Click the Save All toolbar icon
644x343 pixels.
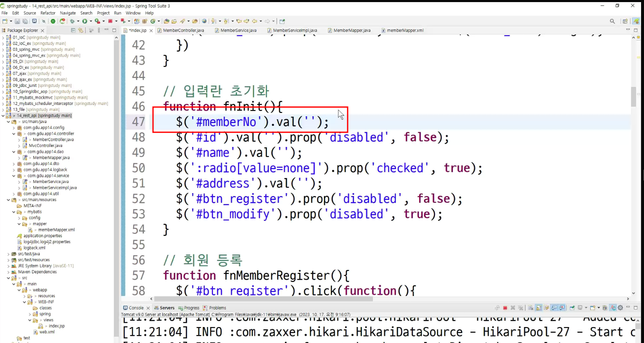pyautogui.click(x=25, y=21)
